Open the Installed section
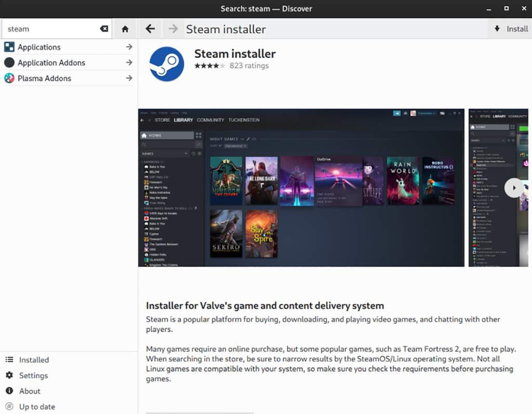Screen dimensions: 532x414 click(x=34, y=360)
